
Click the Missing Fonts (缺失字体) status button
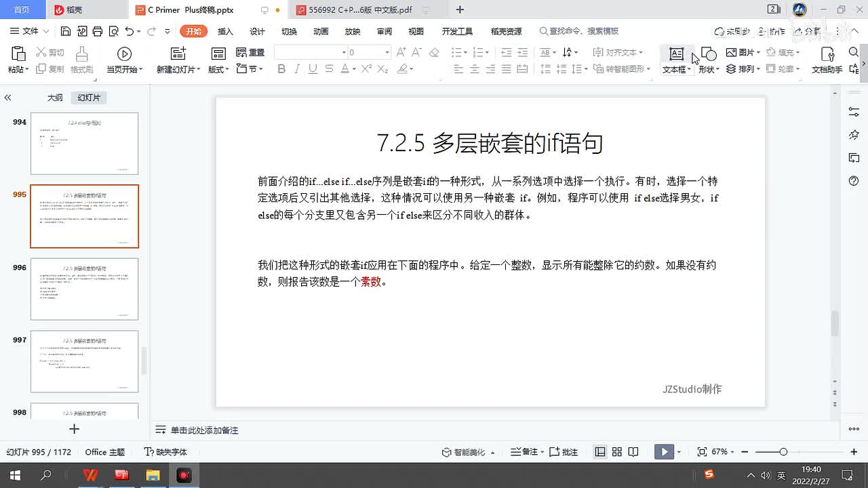(165, 452)
